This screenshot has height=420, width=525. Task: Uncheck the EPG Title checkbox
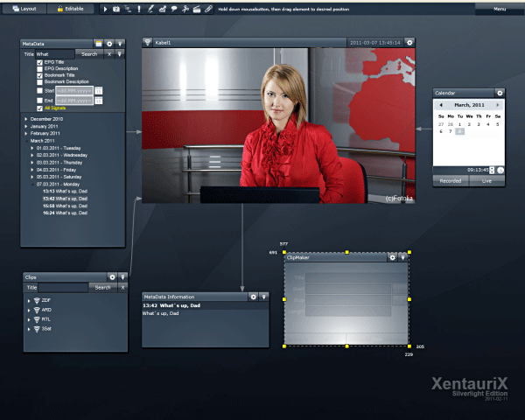[39, 63]
